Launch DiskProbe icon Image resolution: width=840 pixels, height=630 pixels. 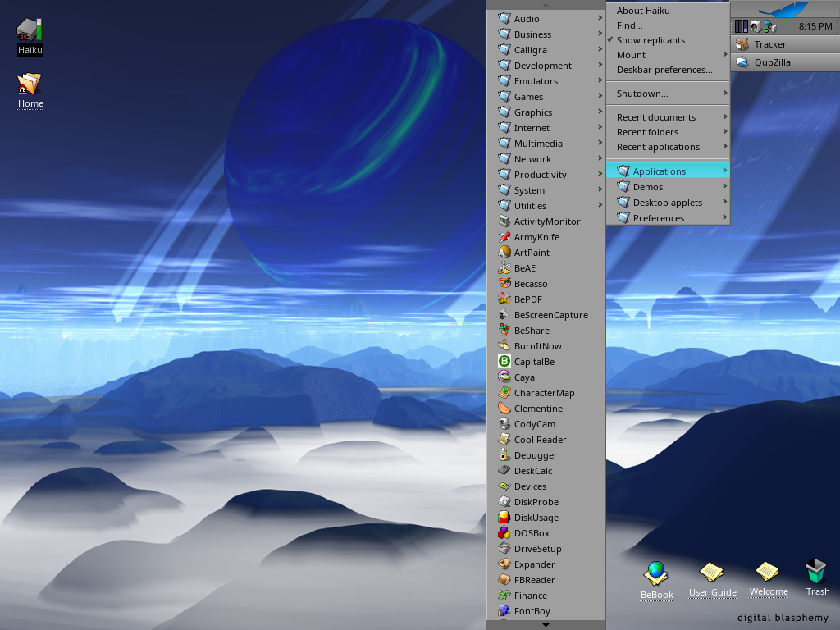click(504, 501)
